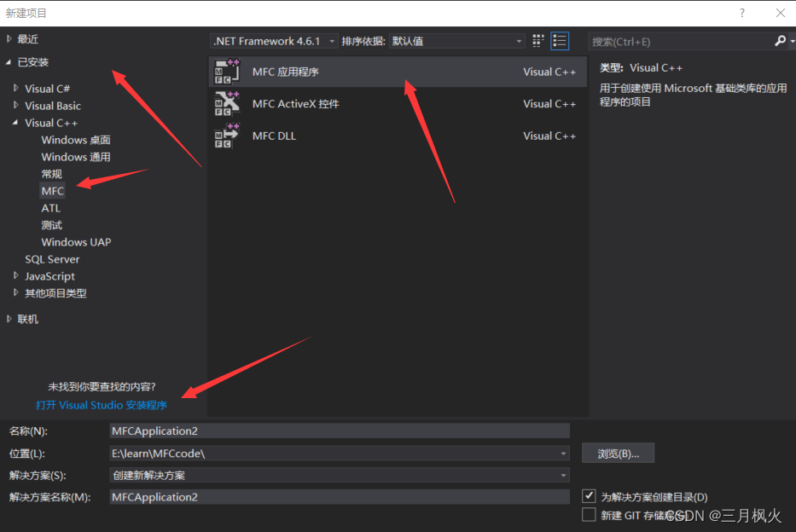Select SQL Server tree item

click(52, 259)
